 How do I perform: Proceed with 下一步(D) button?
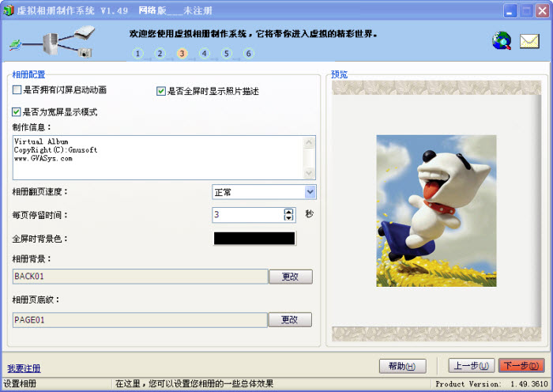click(x=521, y=366)
